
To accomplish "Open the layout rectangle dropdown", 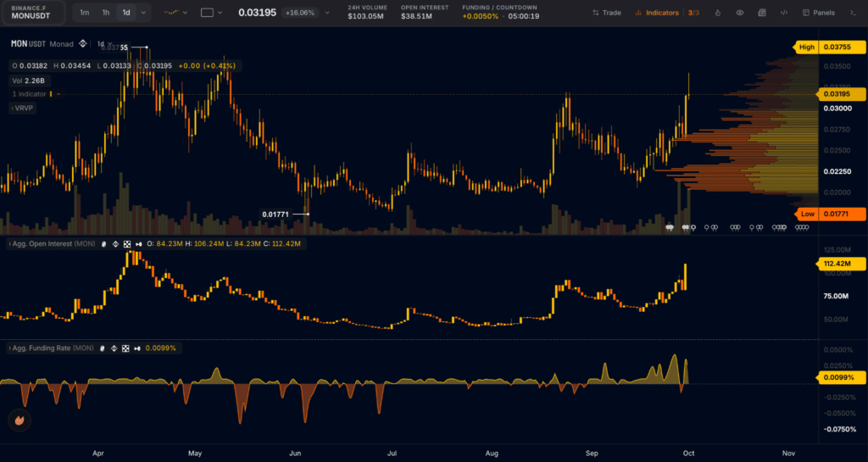I will 211,12.
